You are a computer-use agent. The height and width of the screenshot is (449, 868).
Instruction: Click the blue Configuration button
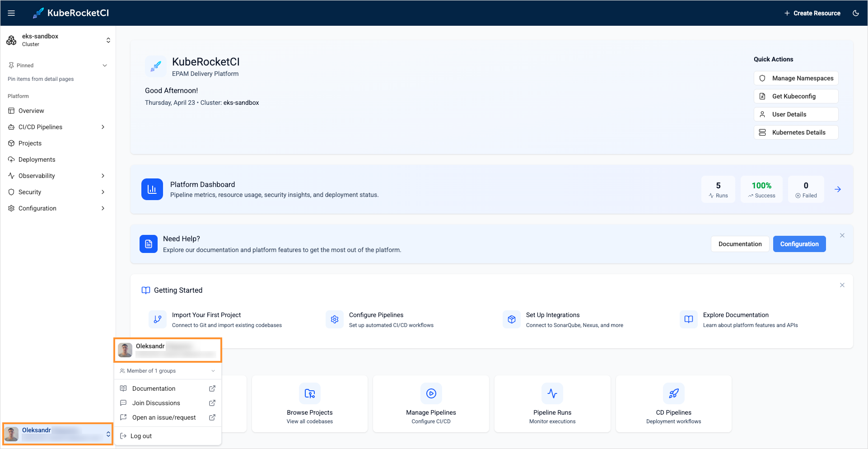tap(799, 244)
